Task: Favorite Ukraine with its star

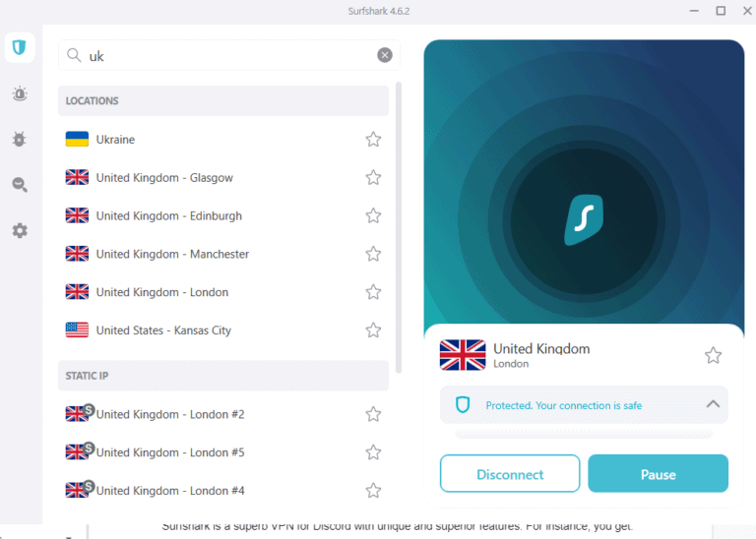Action: [373, 140]
